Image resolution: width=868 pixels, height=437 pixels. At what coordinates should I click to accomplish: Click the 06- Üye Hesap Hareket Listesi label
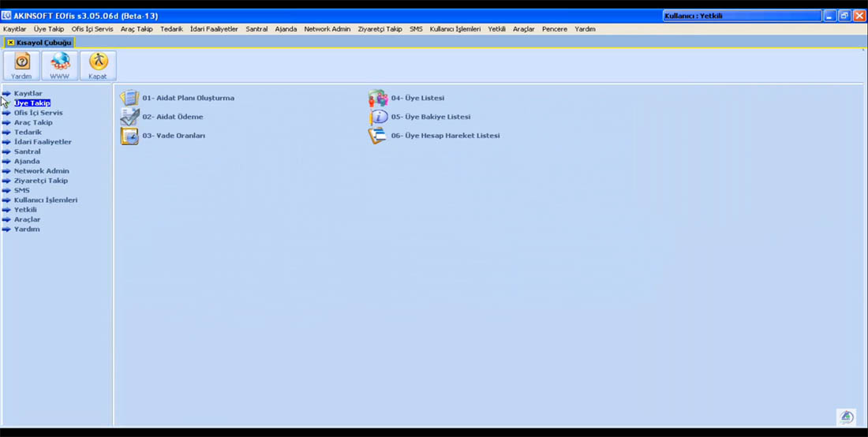click(x=446, y=136)
